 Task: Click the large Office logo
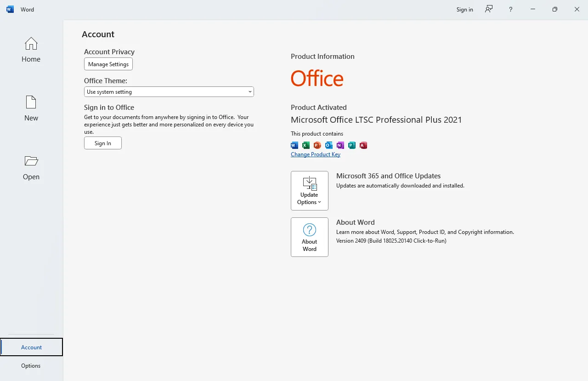point(317,79)
